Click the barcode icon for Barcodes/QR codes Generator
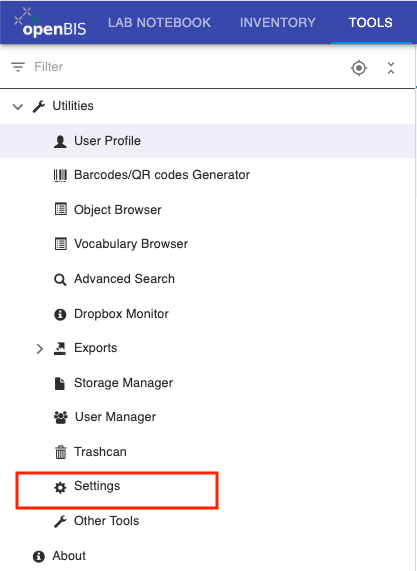This screenshot has height=571, width=417. 60,175
